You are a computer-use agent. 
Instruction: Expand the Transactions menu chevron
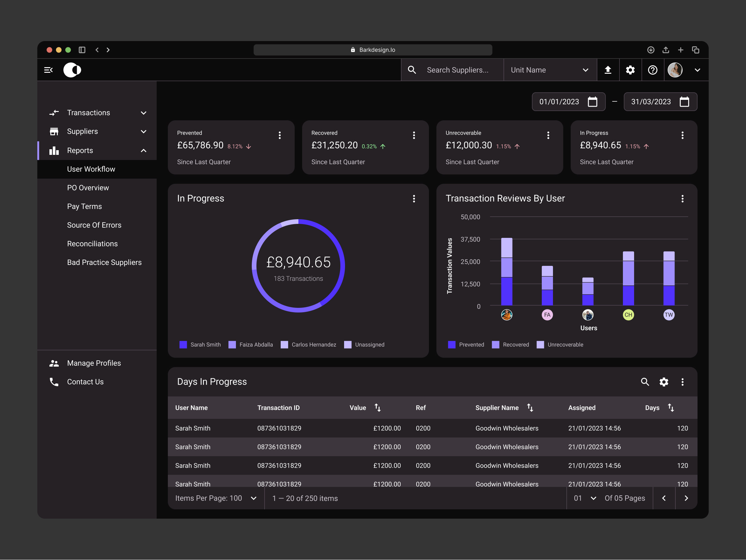pyautogui.click(x=144, y=113)
